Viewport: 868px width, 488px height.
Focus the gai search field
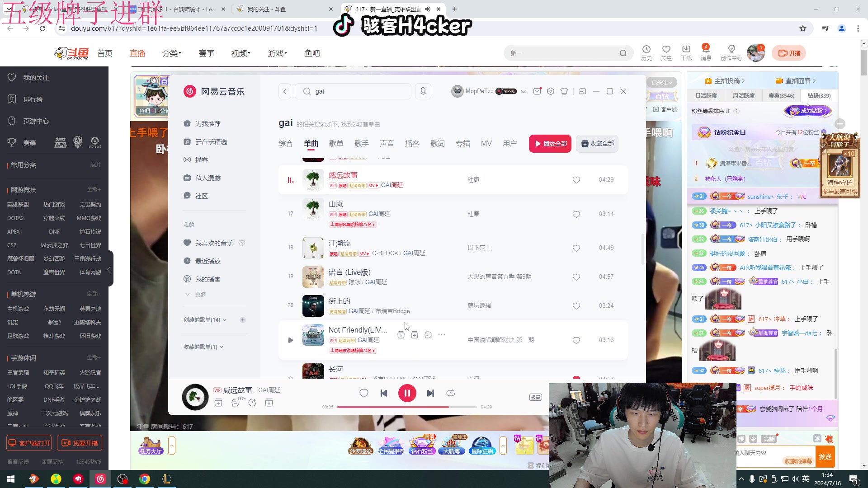pyautogui.click(x=353, y=91)
